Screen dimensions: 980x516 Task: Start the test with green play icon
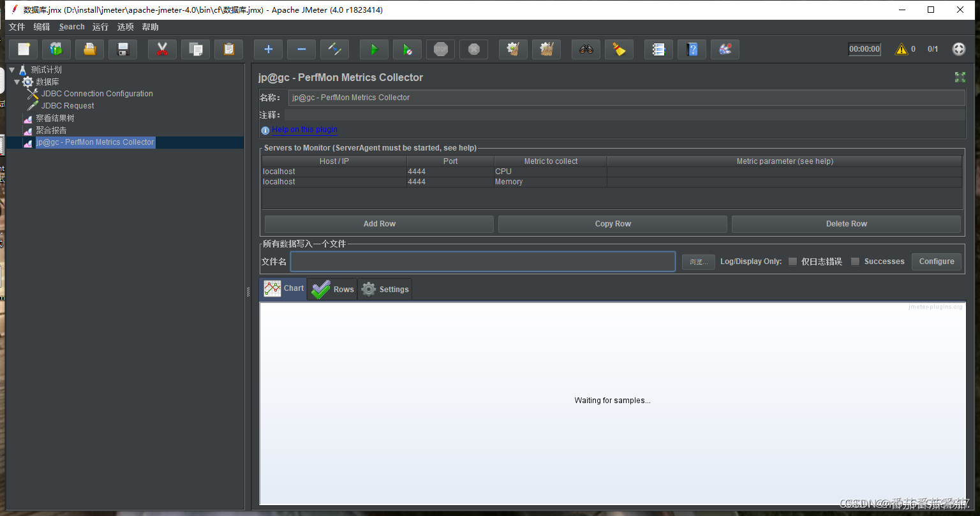point(375,49)
